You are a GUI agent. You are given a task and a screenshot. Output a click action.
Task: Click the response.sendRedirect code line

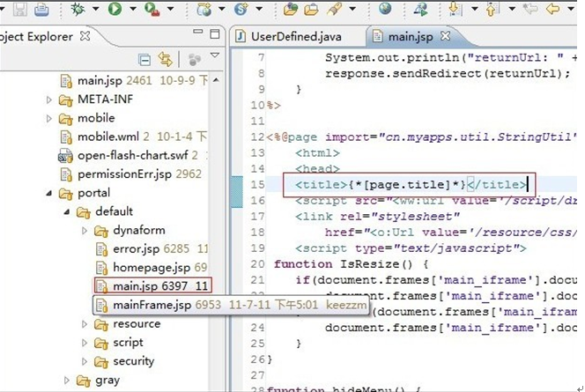click(x=448, y=73)
